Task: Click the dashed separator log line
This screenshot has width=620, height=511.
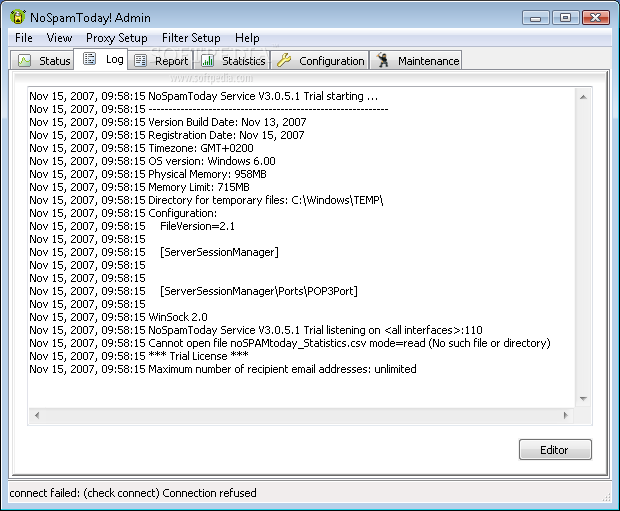Action: coord(209,109)
